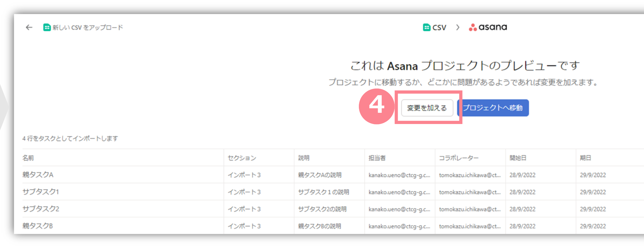Click the 親タスクA row name

pyautogui.click(x=38, y=175)
